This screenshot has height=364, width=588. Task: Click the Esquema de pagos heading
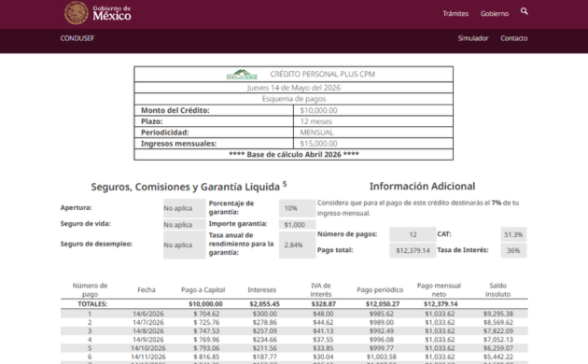tap(294, 99)
